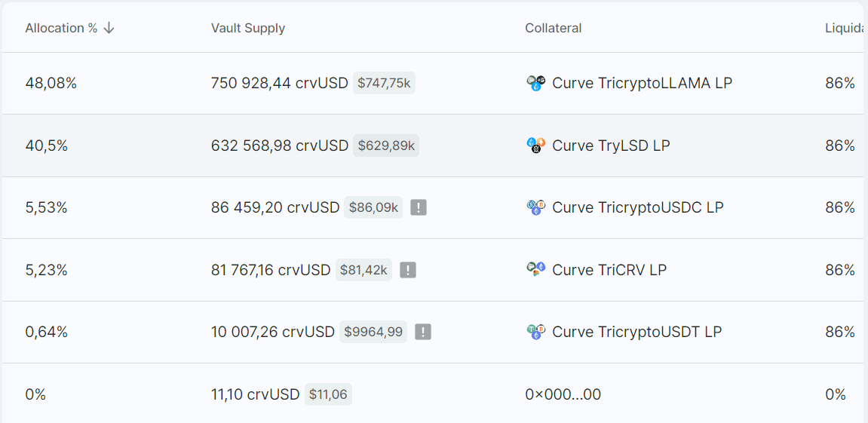The width and height of the screenshot is (868, 423).
Task: Click the $629,89k USD value badge
Action: pyautogui.click(x=386, y=146)
